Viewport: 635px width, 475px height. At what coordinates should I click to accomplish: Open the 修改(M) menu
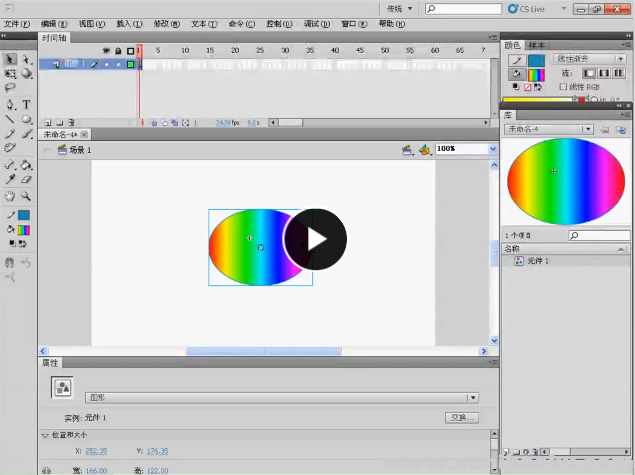pos(161,23)
